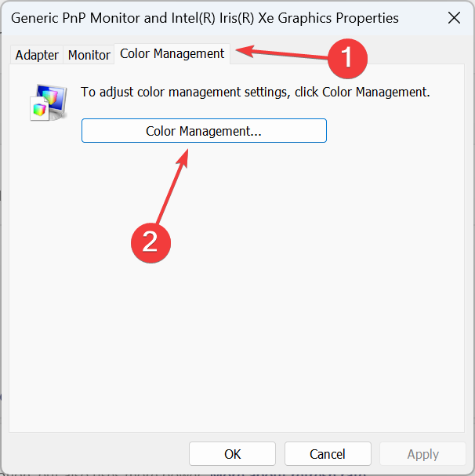The image size is (475, 476).
Task: Switch to the Adapter tab
Action: 37,55
